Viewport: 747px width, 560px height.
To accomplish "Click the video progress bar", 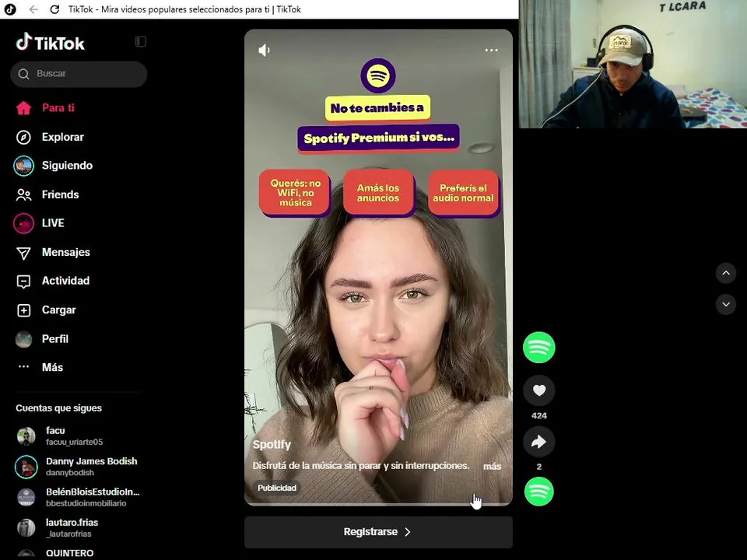I will click(x=378, y=504).
